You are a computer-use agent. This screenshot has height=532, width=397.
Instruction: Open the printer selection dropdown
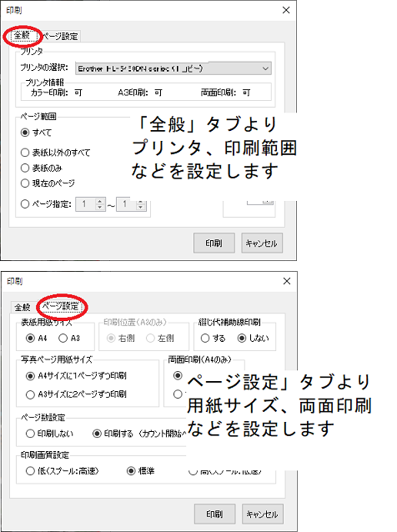tap(173, 68)
